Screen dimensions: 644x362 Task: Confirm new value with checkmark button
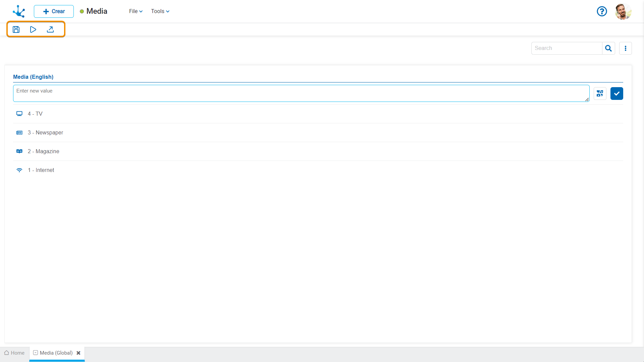(616, 94)
